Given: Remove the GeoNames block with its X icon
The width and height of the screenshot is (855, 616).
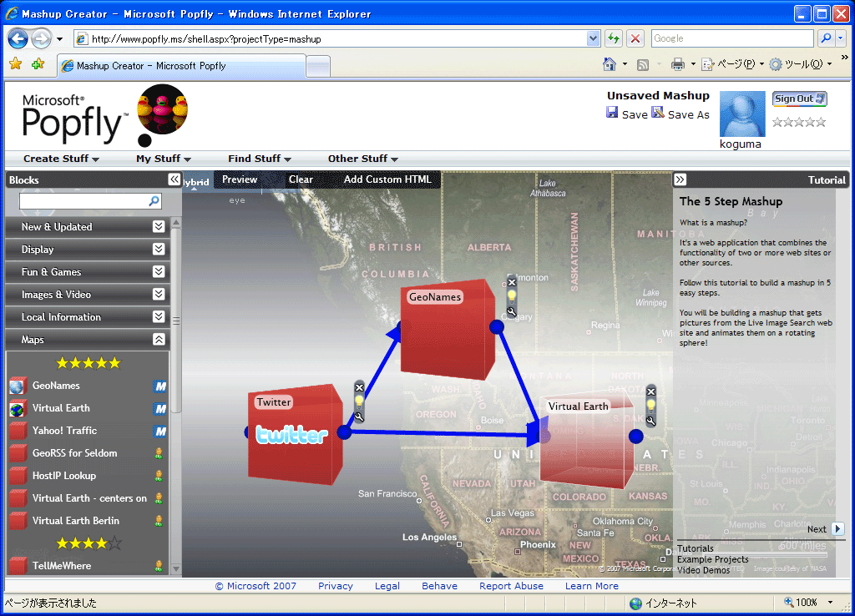Looking at the screenshot, I should click(512, 282).
